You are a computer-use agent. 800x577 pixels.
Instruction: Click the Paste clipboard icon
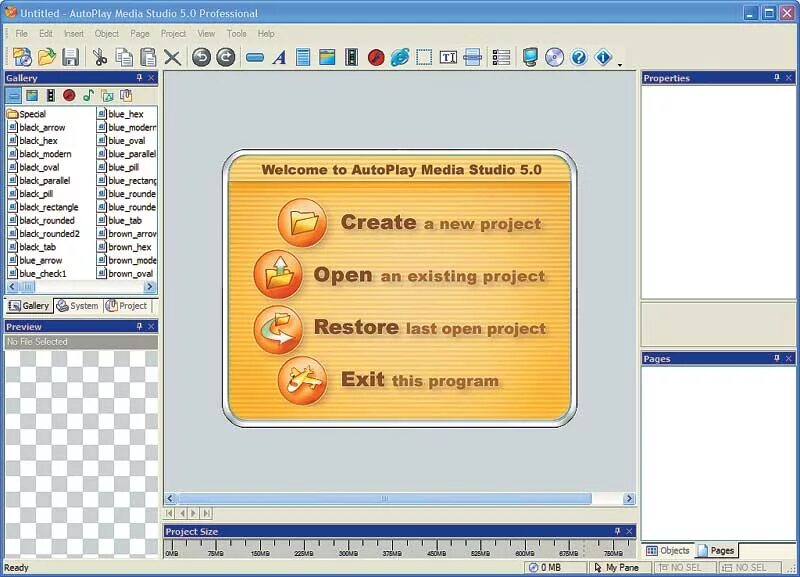click(x=148, y=57)
